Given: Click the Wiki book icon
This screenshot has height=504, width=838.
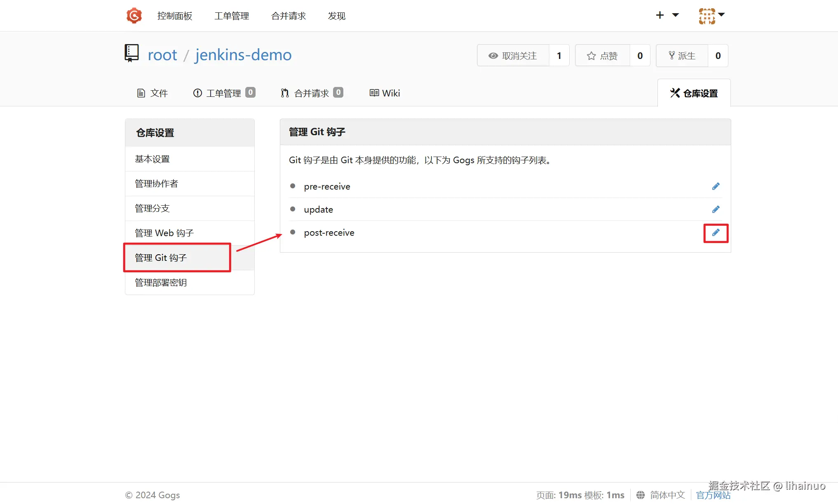Looking at the screenshot, I should [373, 93].
